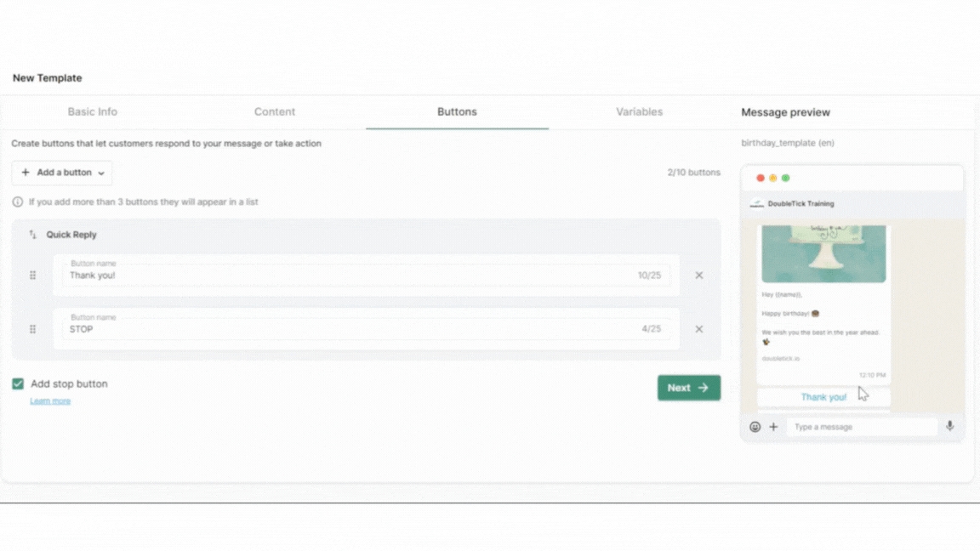This screenshot has width=980, height=551.
Task: Uncheck the Add stop button checkbox
Action: (x=18, y=384)
